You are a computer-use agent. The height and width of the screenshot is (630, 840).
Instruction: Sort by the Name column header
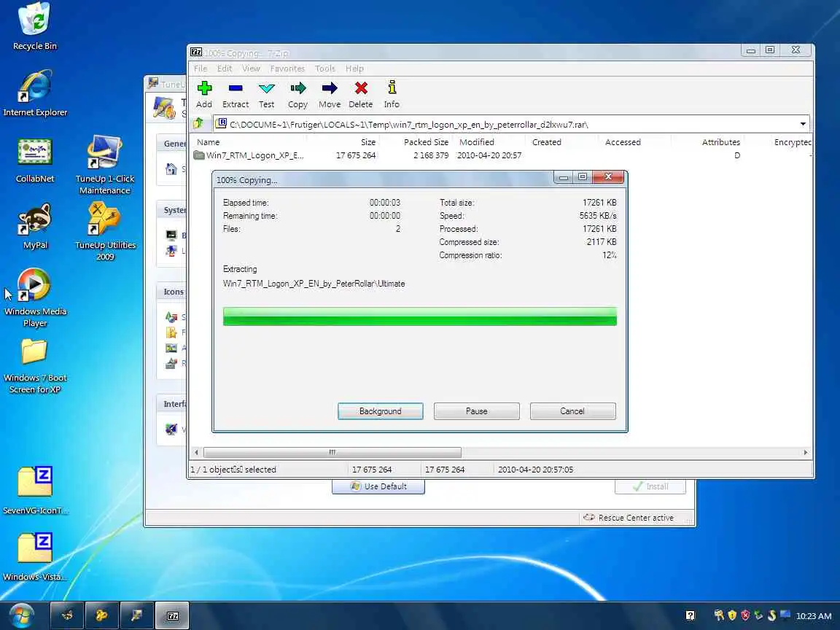point(209,142)
